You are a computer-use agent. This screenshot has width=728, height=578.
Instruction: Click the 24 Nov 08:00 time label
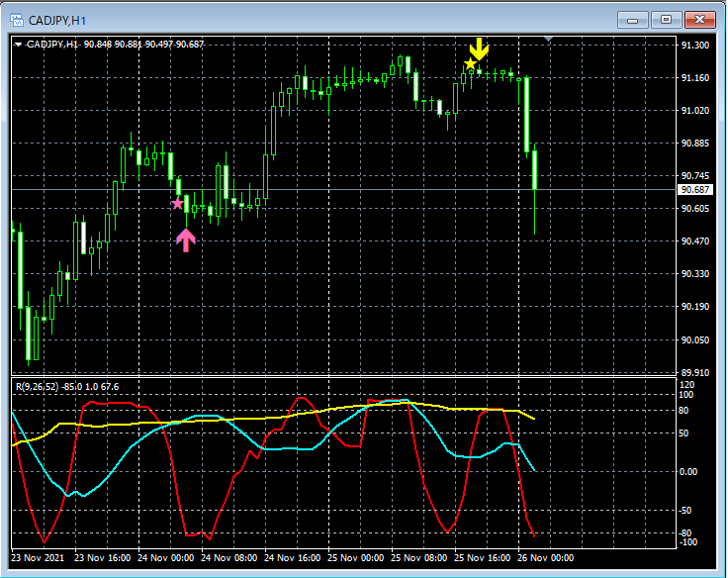(x=228, y=557)
